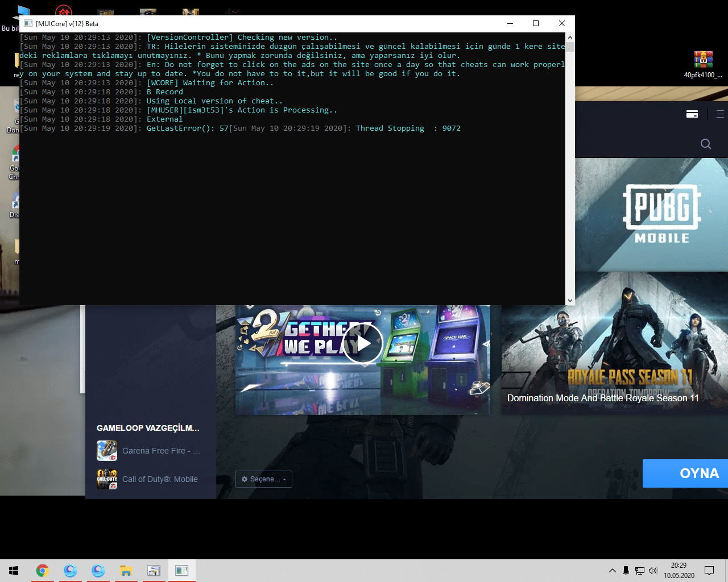Click the '[WCORE] Waiting for Action..' line
The width and height of the screenshot is (728, 582).
pyautogui.click(x=210, y=83)
